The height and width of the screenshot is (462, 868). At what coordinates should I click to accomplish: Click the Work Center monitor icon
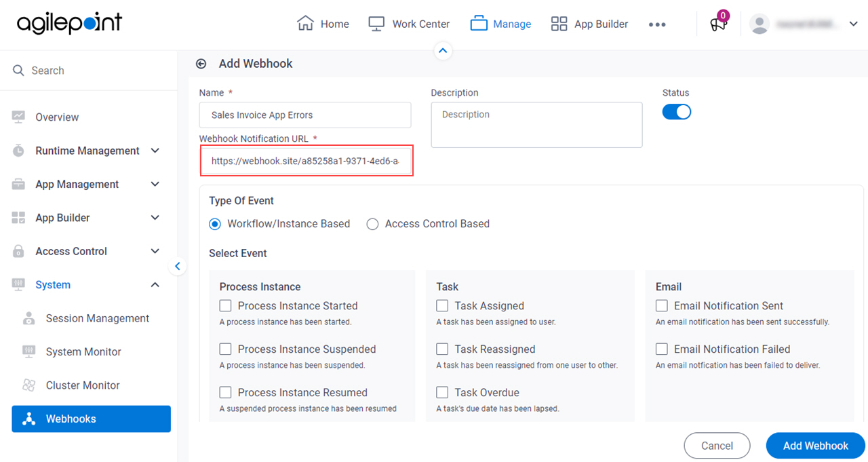(376, 24)
